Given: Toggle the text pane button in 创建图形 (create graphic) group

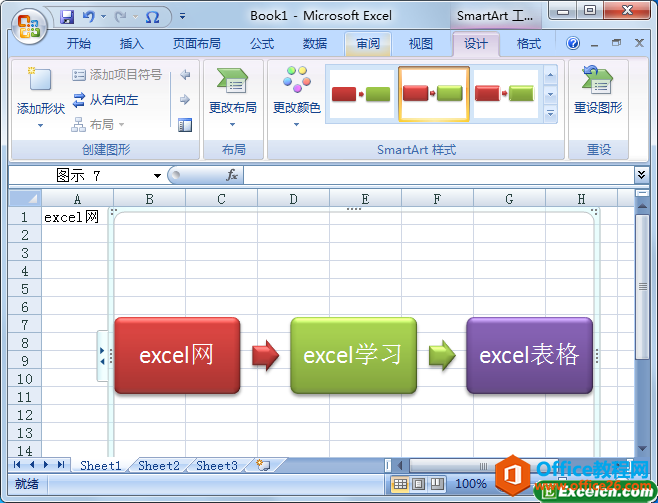Looking at the screenshot, I should coord(185,125).
